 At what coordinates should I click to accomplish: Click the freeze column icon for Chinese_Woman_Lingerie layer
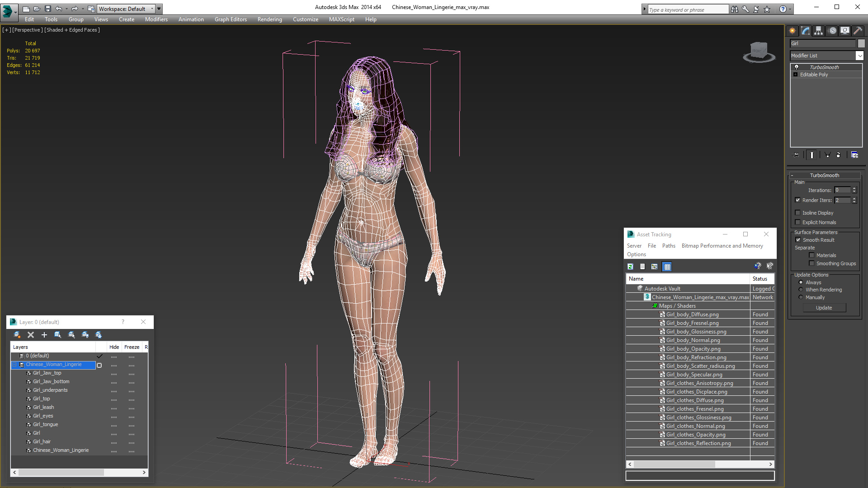click(x=132, y=365)
